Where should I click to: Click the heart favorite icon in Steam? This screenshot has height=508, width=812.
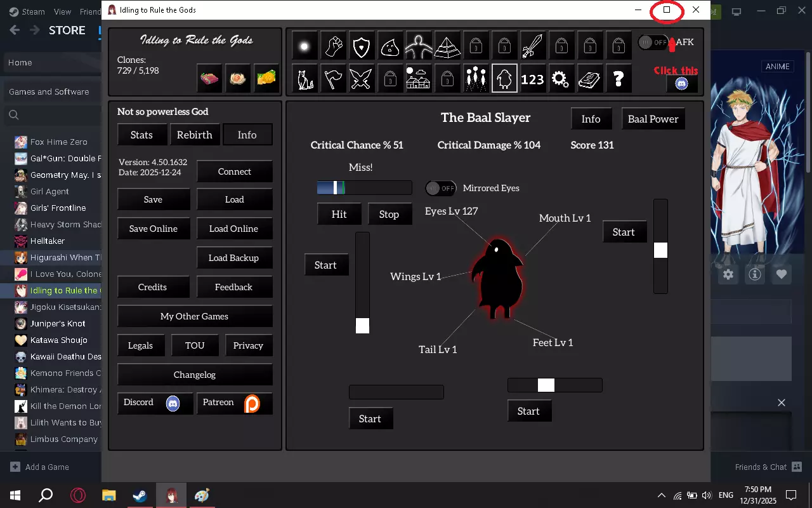click(x=782, y=274)
